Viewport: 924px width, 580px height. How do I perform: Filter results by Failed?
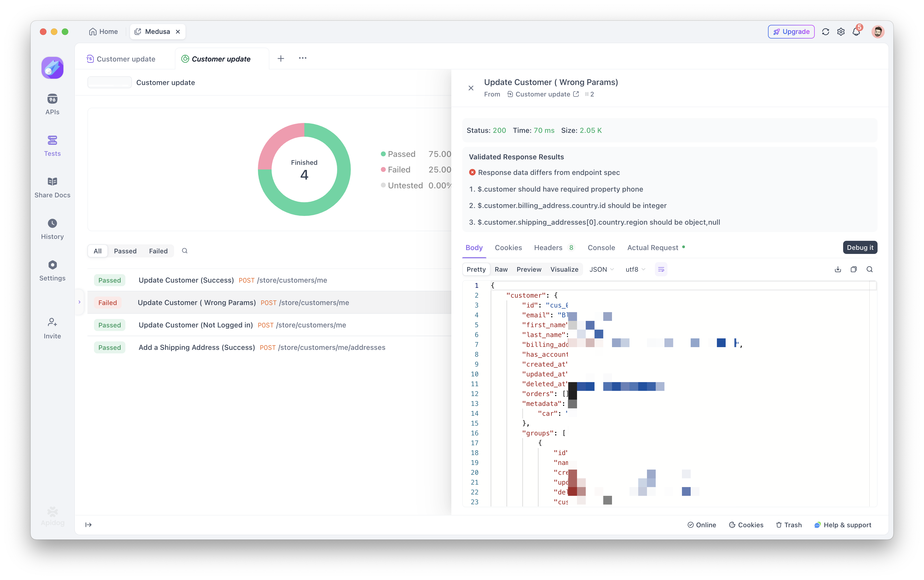158,251
